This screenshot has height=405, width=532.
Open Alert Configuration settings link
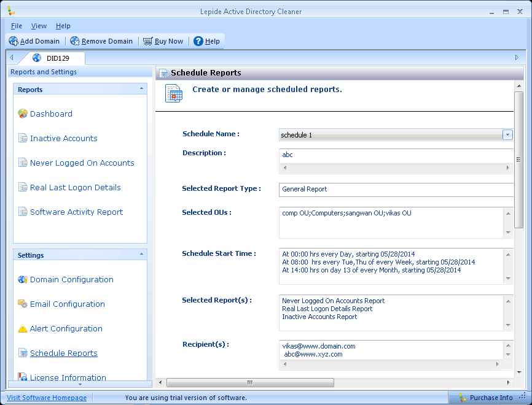pos(66,328)
